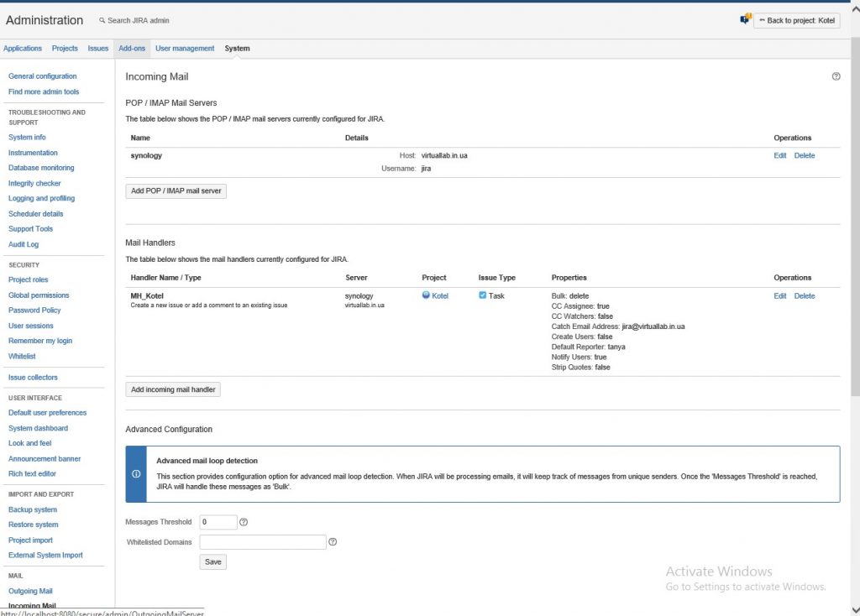View User sessions

pos(31,326)
